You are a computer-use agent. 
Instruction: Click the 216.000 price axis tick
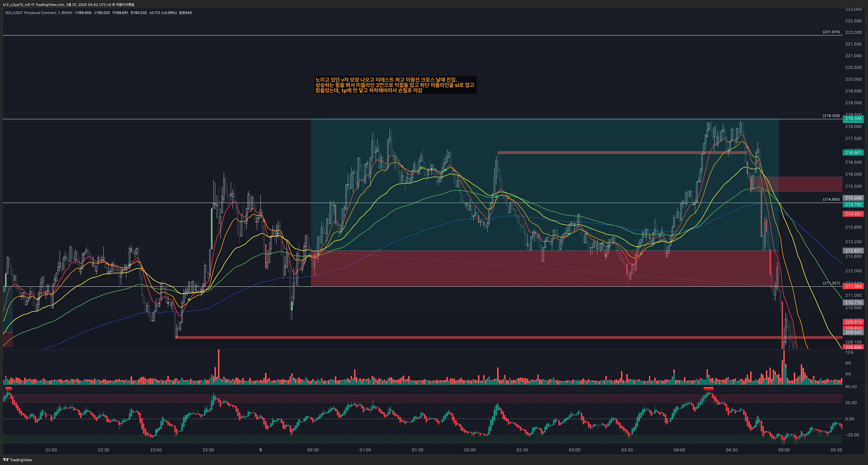click(853, 174)
